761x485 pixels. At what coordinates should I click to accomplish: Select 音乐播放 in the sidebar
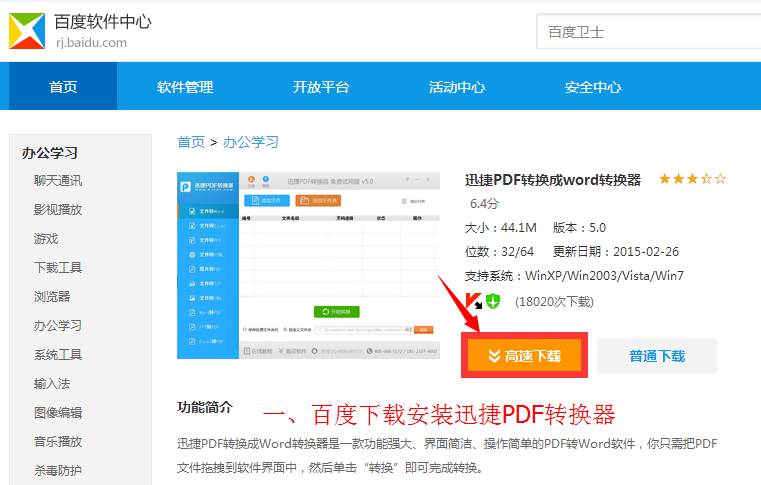point(58,442)
